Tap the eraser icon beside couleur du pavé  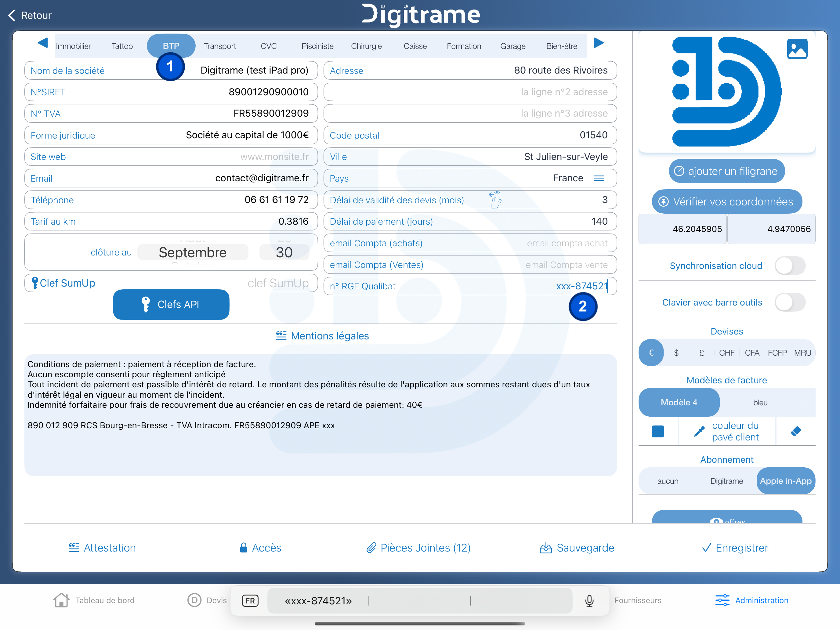tap(796, 431)
